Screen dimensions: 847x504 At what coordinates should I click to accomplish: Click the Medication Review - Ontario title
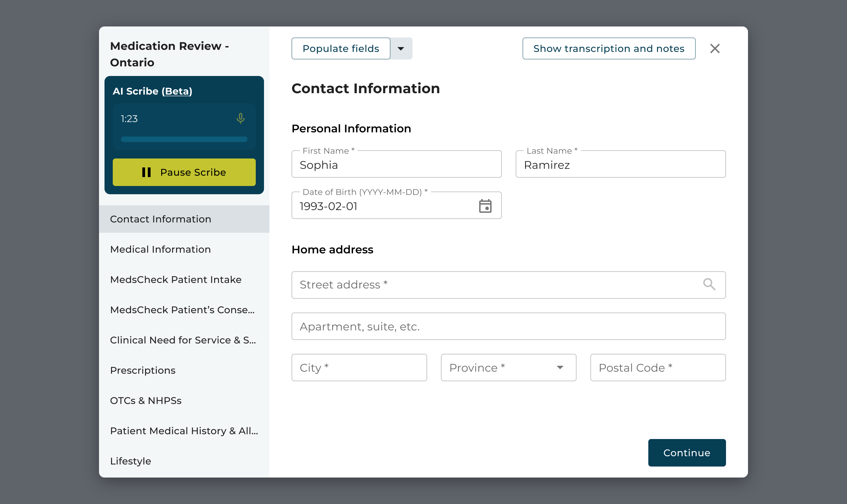tap(169, 54)
